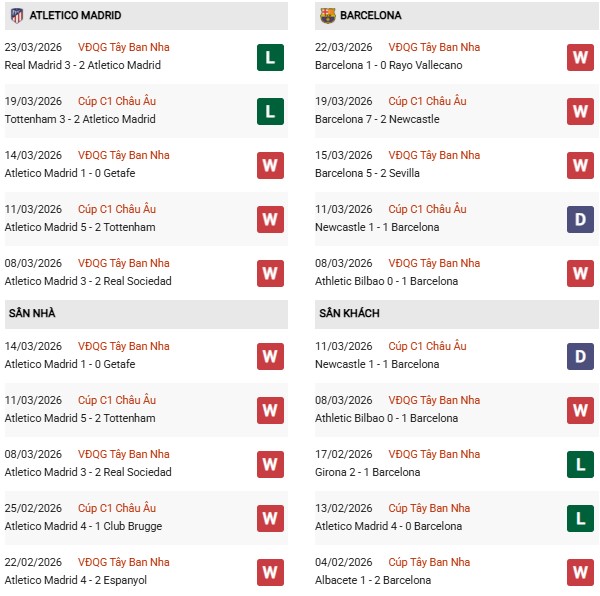
Task: Click W badge for Barcelona 5-2 Sevilla
Action: click(x=580, y=165)
